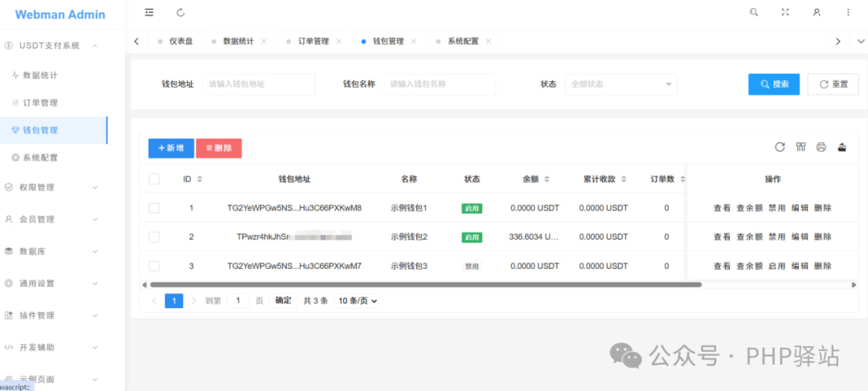Open the user profile icon
The width and height of the screenshot is (868, 391).
[x=817, y=12]
